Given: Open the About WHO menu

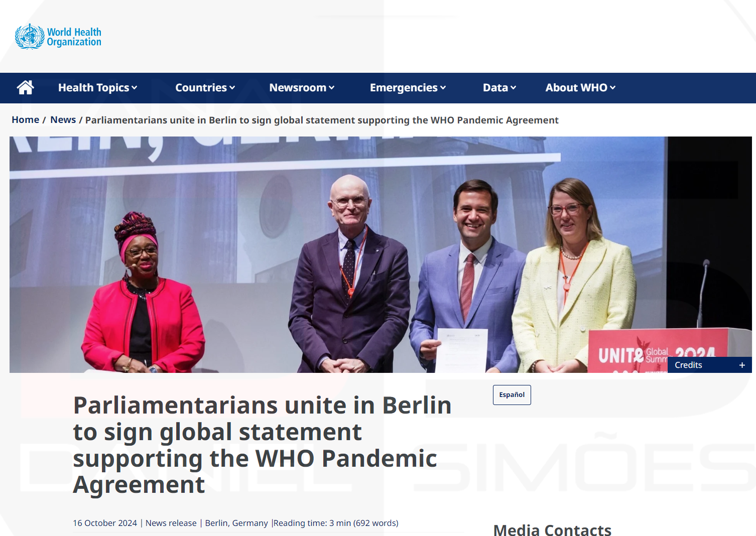Looking at the screenshot, I should click(580, 88).
